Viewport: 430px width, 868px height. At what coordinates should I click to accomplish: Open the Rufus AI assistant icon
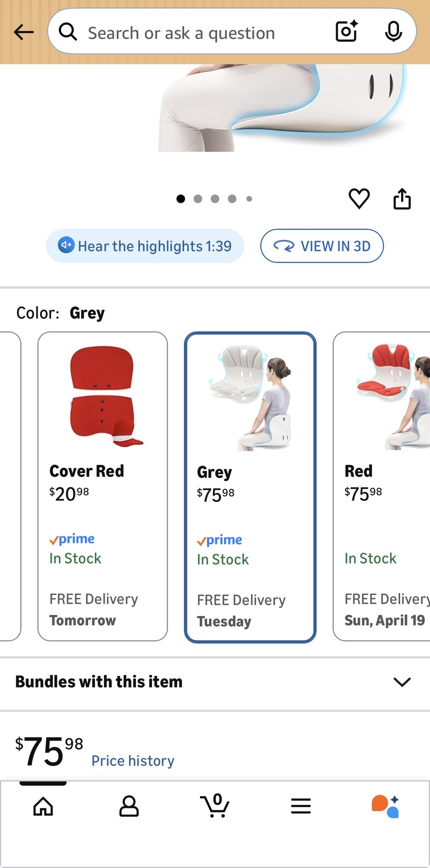[x=386, y=806]
